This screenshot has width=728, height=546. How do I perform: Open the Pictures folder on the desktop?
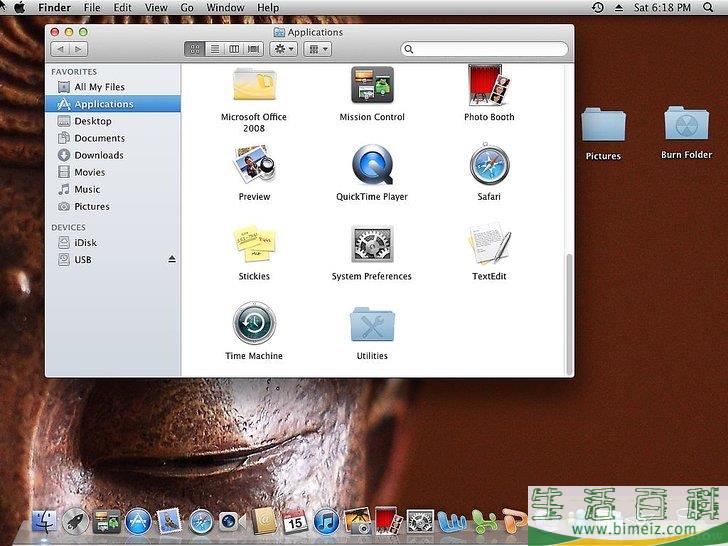pos(603,124)
